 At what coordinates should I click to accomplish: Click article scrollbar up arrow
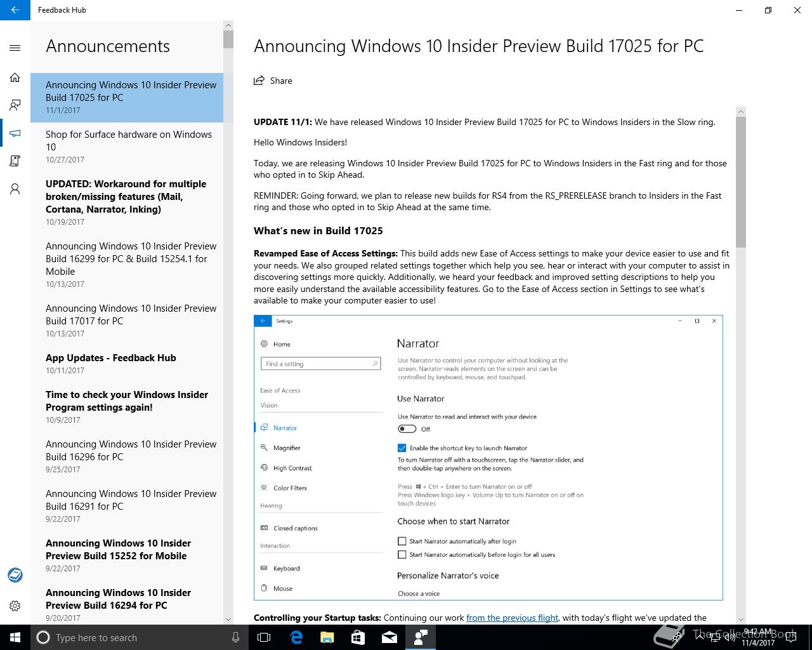(x=741, y=112)
